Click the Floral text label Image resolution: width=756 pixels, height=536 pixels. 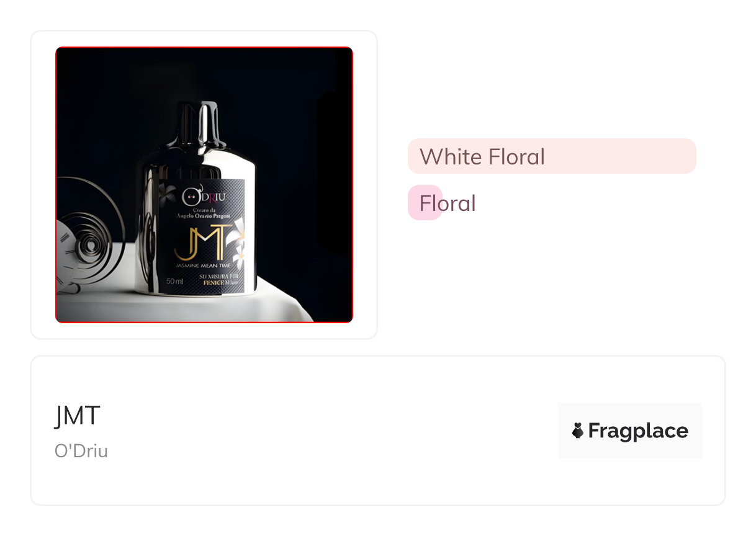tap(448, 203)
